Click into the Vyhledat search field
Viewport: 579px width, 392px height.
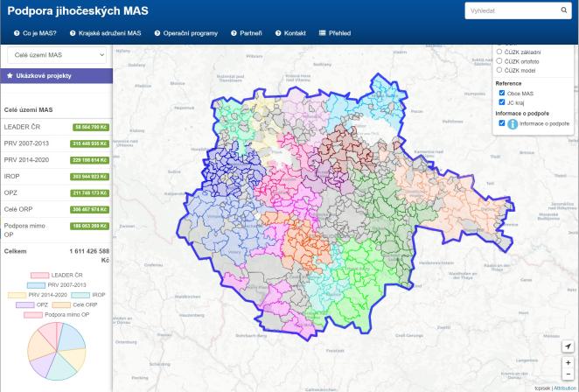click(513, 10)
